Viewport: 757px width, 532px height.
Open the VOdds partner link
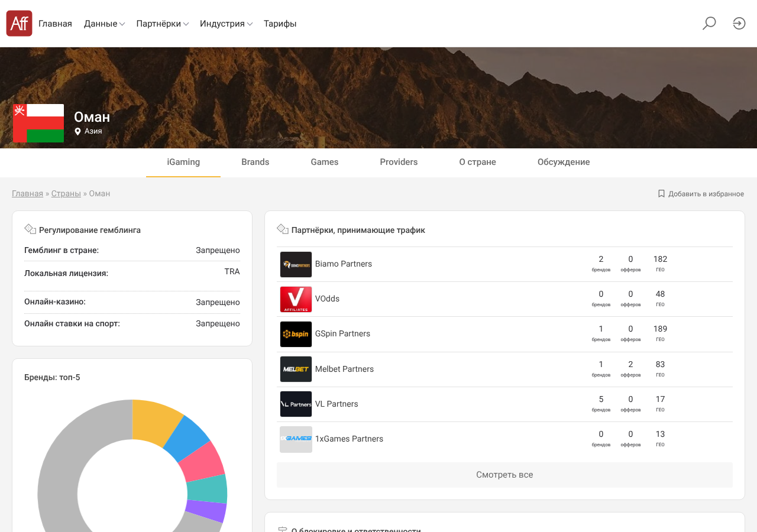[328, 299]
